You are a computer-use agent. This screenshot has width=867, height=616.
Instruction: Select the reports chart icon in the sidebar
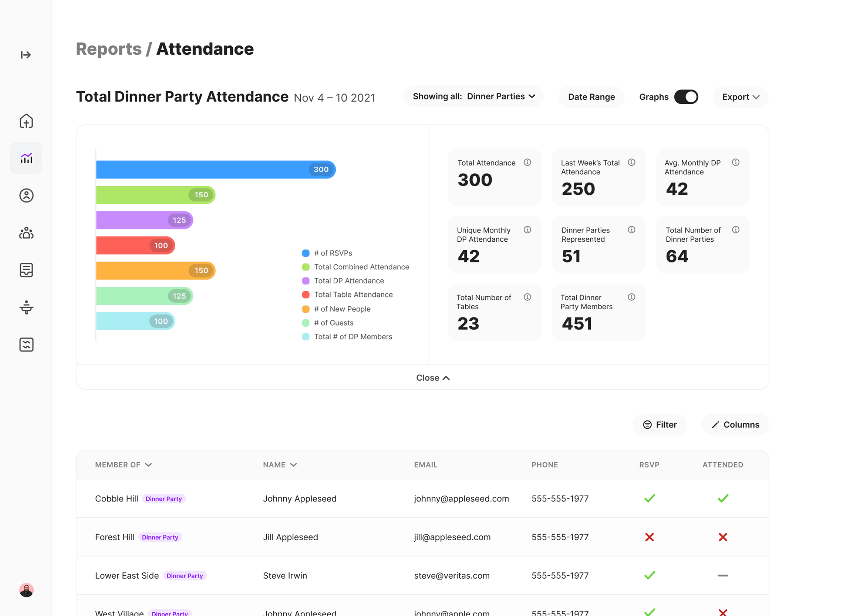pyautogui.click(x=26, y=158)
